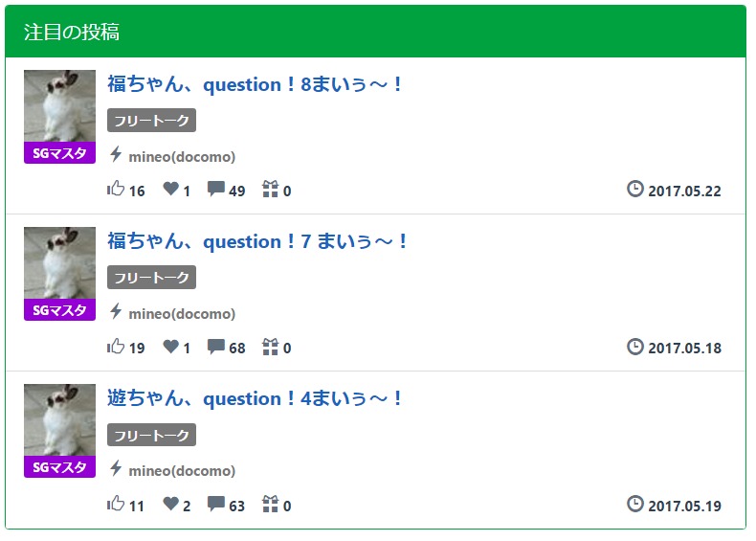Click lightning bolt icon on question 8 post
The height and width of the screenshot is (541, 756).
pyautogui.click(x=116, y=154)
